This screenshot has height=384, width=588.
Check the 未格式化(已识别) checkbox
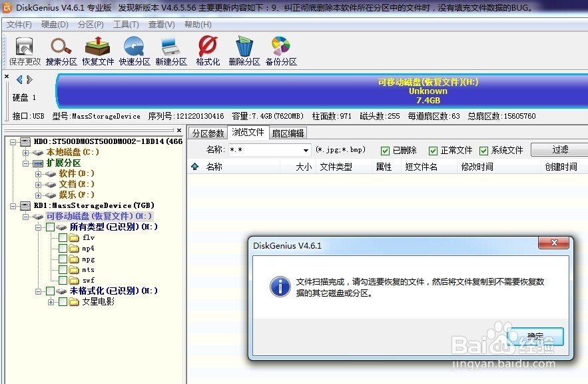pos(50,291)
